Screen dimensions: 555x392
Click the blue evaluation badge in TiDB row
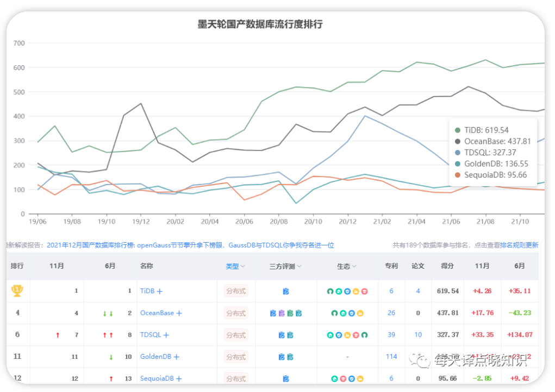(286, 291)
